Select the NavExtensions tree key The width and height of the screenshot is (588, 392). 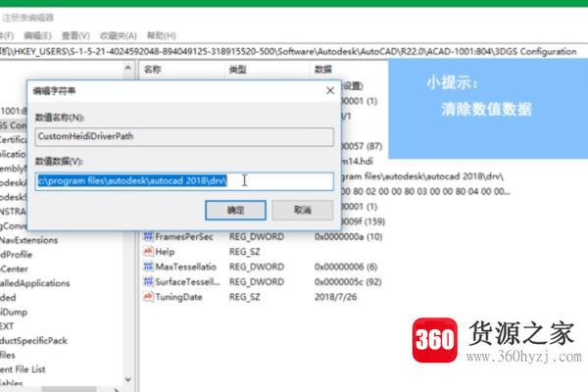(28, 240)
